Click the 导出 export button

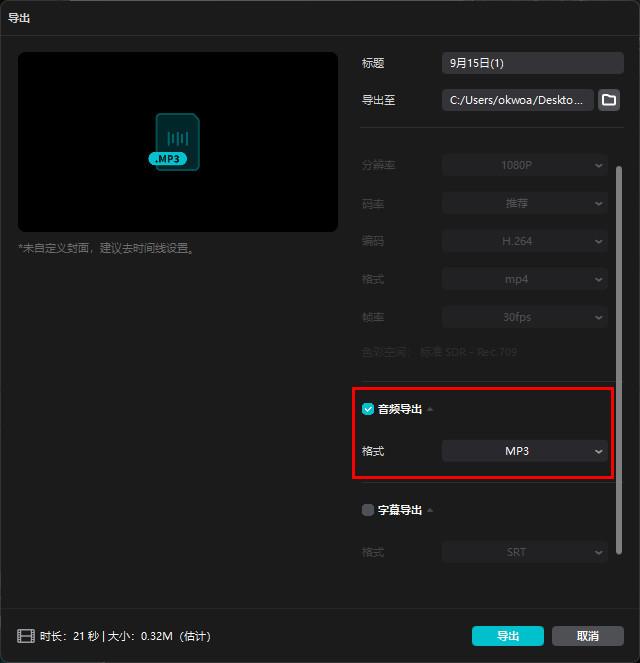(x=508, y=636)
